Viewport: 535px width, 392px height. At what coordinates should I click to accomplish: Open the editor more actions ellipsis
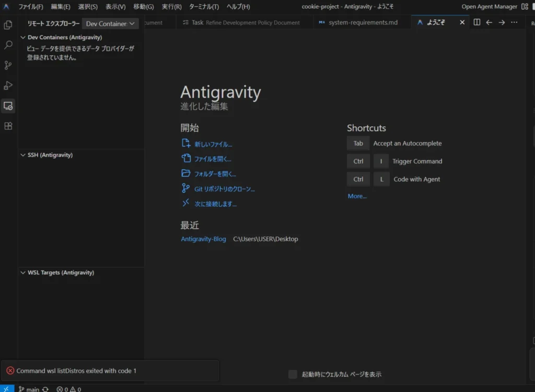(514, 22)
